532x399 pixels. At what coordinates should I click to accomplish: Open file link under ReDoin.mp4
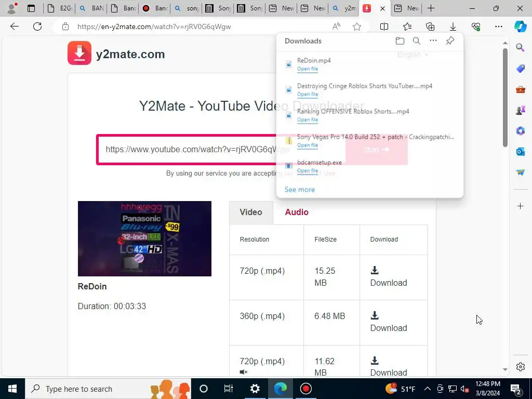click(x=308, y=69)
